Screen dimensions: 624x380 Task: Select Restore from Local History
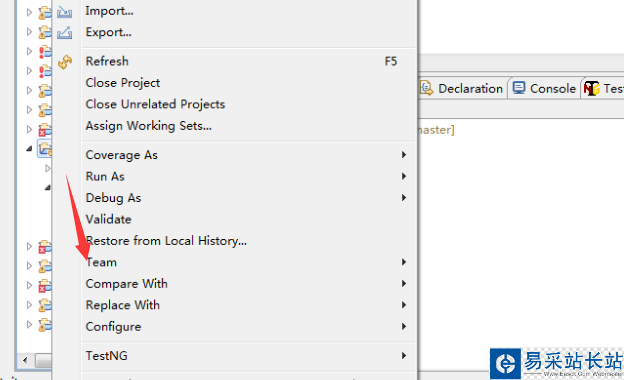pyautogui.click(x=166, y=241)
